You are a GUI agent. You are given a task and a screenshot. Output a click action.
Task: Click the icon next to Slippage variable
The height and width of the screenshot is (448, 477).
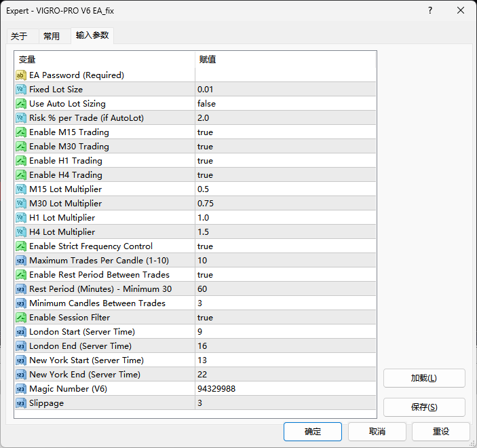coord(21,403)
